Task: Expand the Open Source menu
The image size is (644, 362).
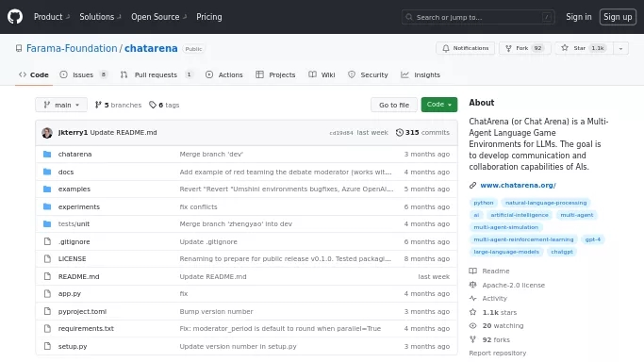Action: (x=159, y=17)
